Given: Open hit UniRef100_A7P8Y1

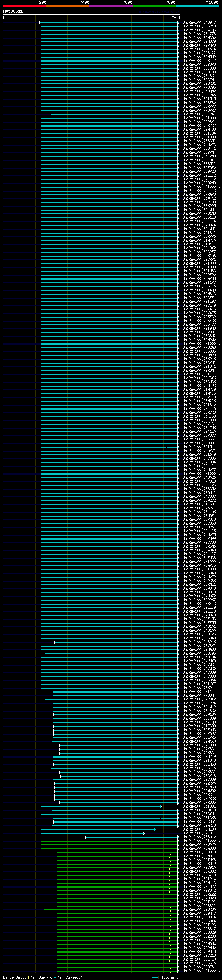Looking at the screenshot, I should (x=199, y=122).
